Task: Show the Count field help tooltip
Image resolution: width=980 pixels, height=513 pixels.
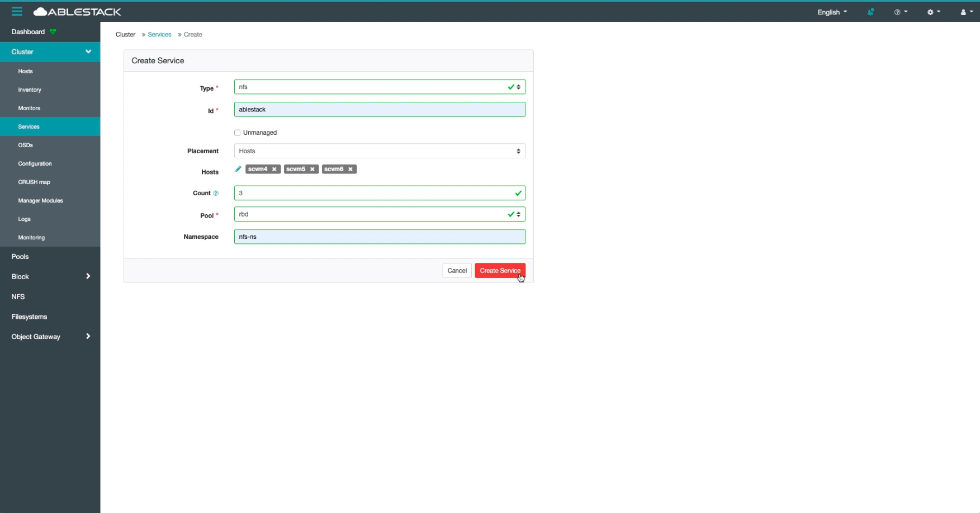Action: 216,193
